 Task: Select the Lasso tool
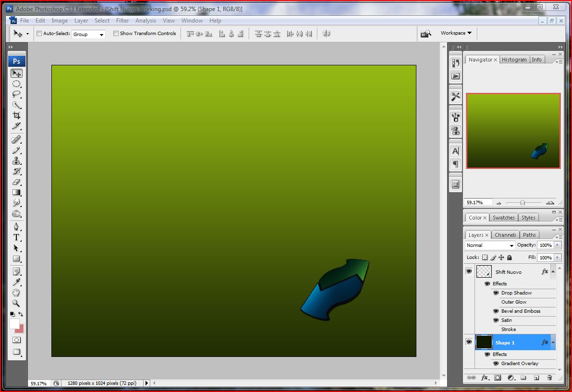pos(17,94)
